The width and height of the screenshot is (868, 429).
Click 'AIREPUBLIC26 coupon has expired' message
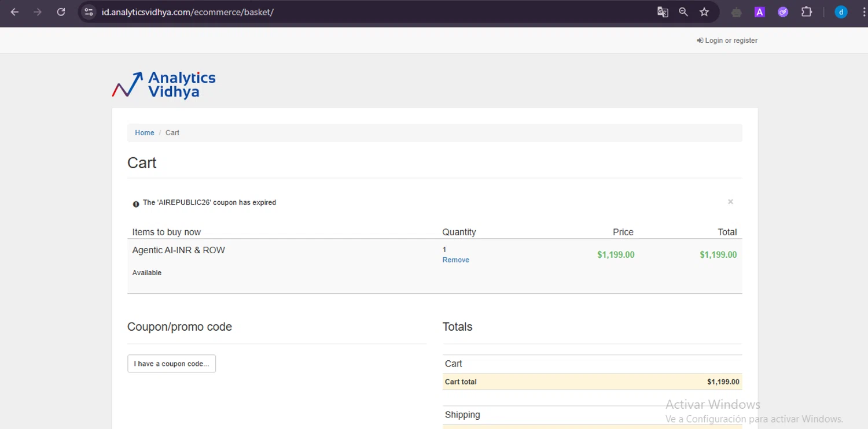(x=209, y=202)
